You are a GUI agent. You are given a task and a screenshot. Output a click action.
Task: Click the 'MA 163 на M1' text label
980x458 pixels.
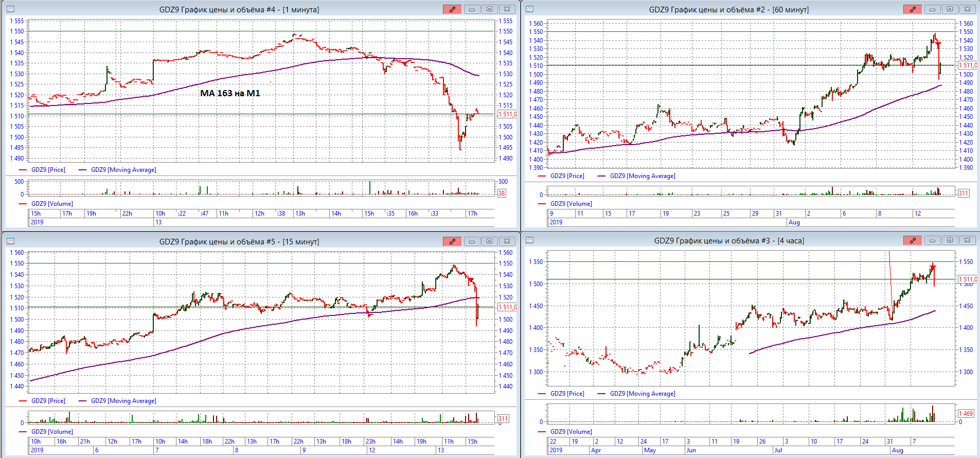230,93
